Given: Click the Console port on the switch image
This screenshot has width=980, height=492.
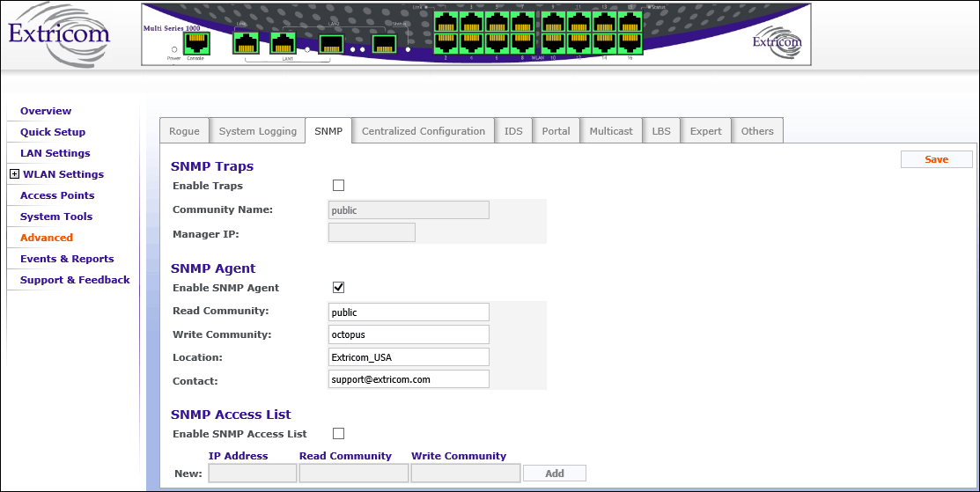Looking at the screenshot, I should click(196, 44).
